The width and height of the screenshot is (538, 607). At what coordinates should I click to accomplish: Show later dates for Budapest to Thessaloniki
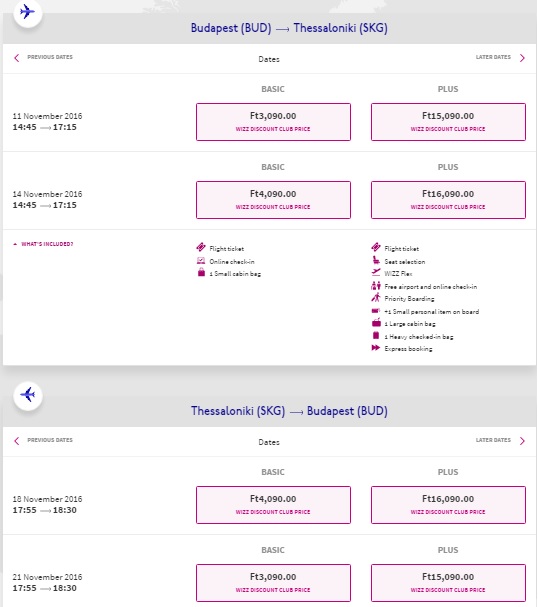[x=500, y=57]
